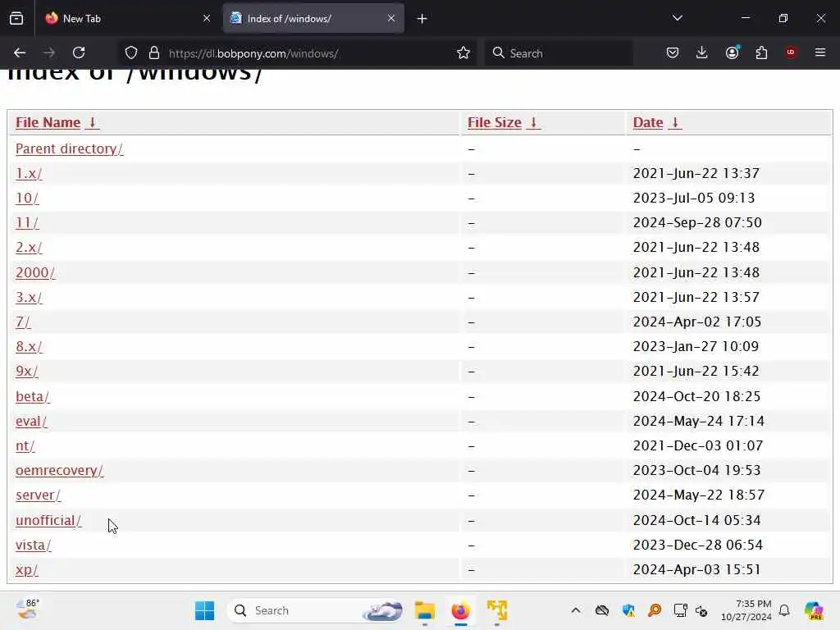
Task: Open the beta/ folder
Action: (x=33, y=396)
